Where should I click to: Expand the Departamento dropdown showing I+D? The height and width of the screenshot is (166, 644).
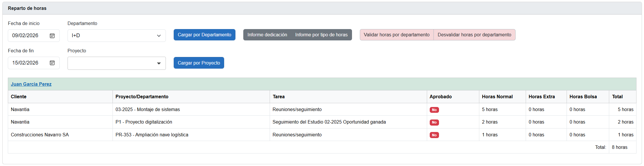click(x=116, y=36)
